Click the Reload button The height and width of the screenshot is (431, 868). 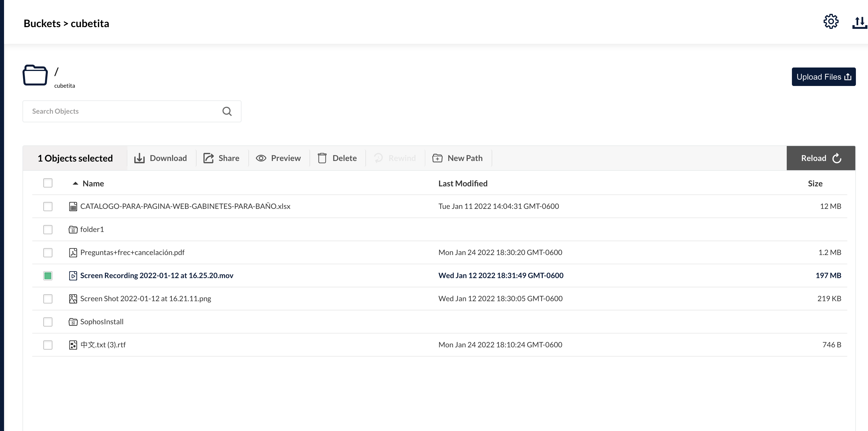click(x=820, y=158)
